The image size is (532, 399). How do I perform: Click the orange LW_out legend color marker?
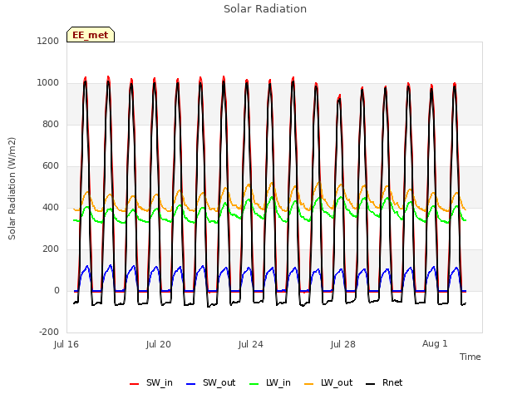coord(309,384)
